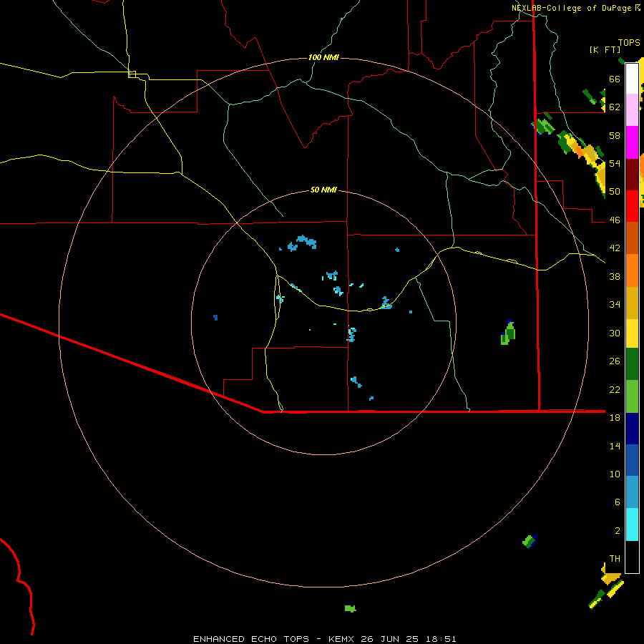Pick the navy legend swatch

(x=632, y=429)
